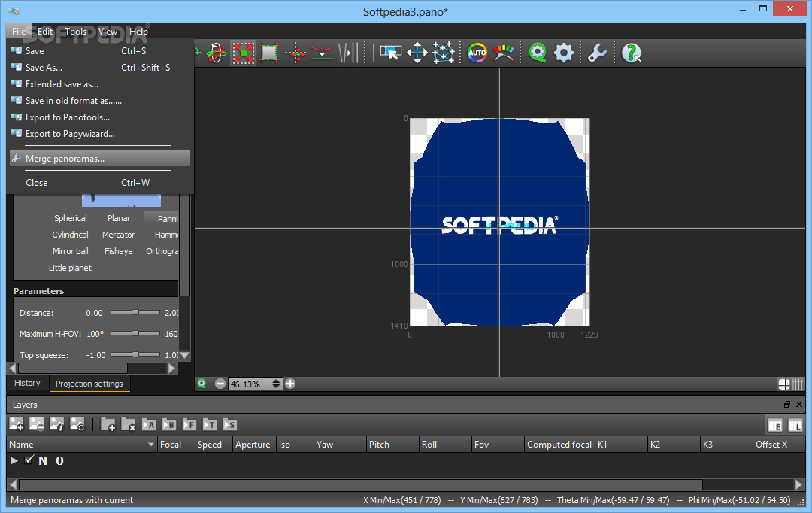Select the Mirror ball projection
This screenshot has width=812, height=513.
pos(71,251)
